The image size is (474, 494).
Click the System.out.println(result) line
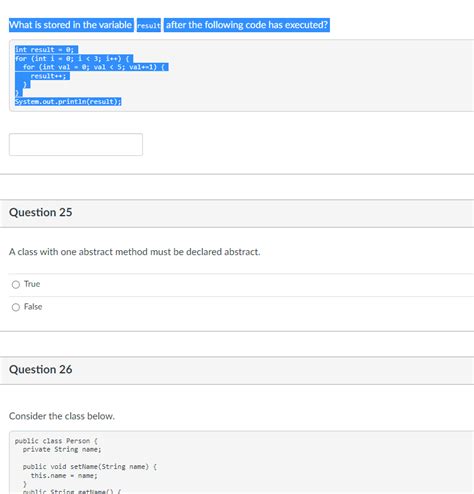[x=68, y=101]
